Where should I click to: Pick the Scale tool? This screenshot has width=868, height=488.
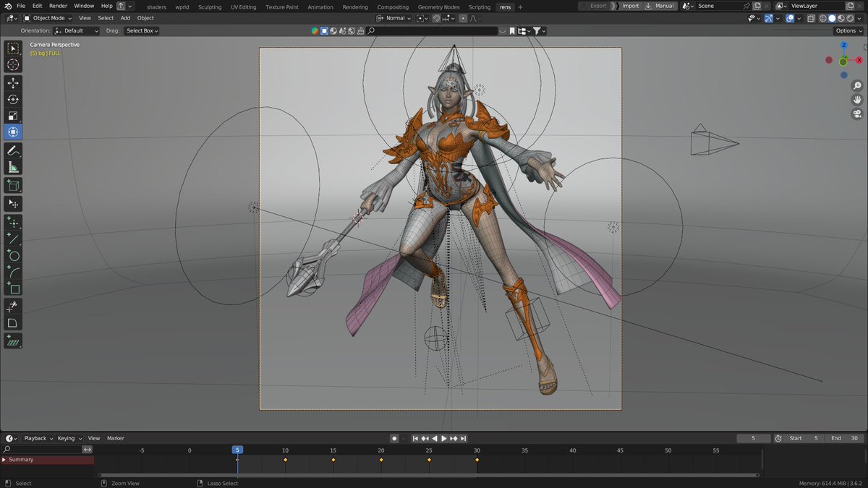13,116
